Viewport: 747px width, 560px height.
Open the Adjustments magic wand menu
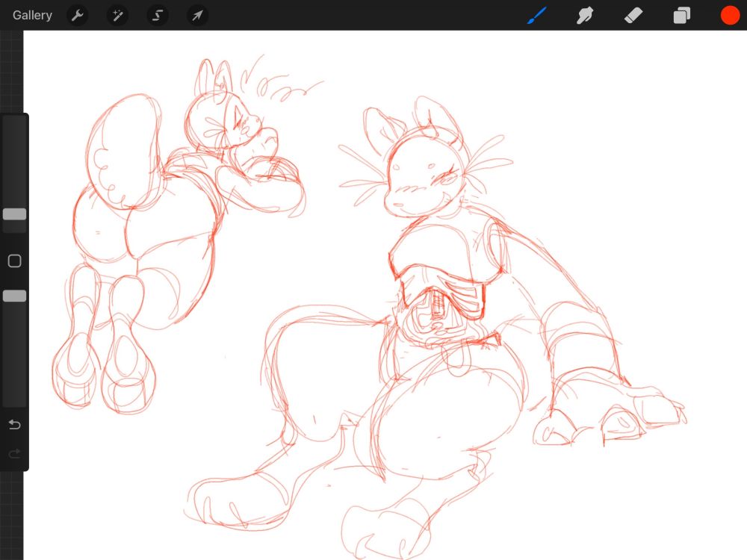[117, 16]
